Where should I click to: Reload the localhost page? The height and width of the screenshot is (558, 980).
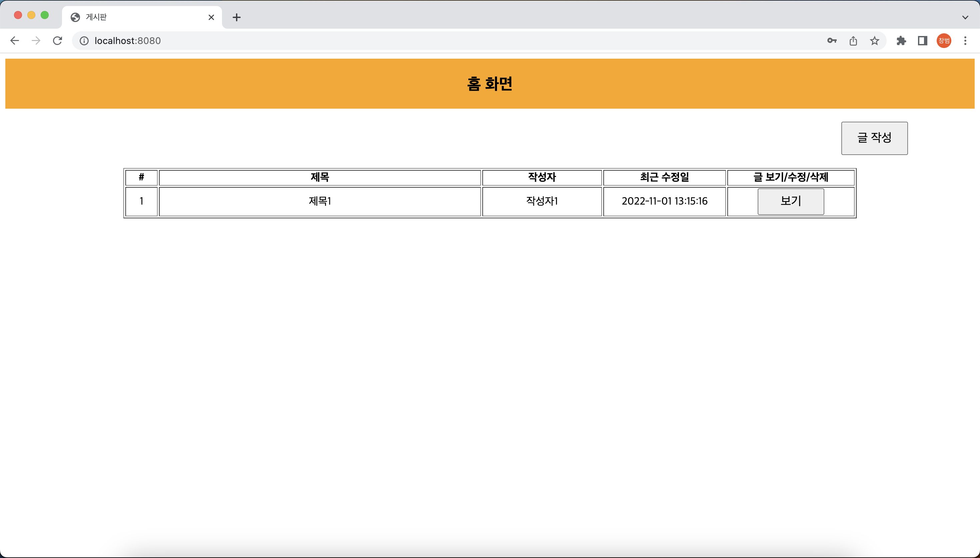pyautogui.click(x=57, y=41)
